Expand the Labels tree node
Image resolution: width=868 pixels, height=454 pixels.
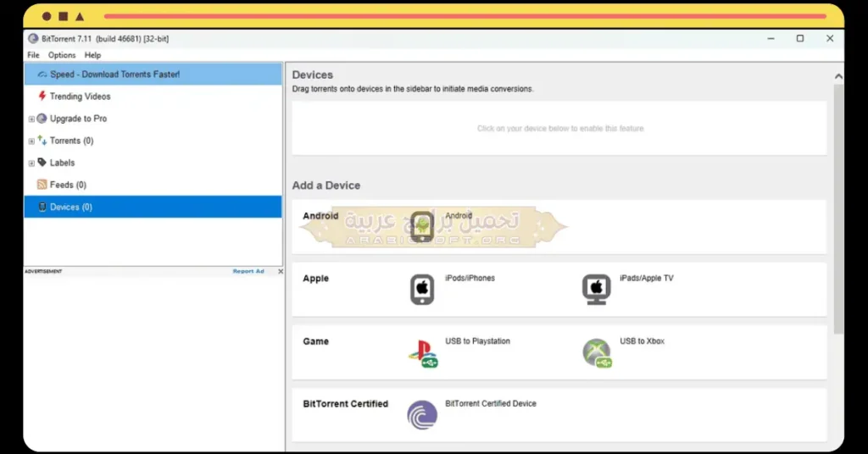coord(31,163)
